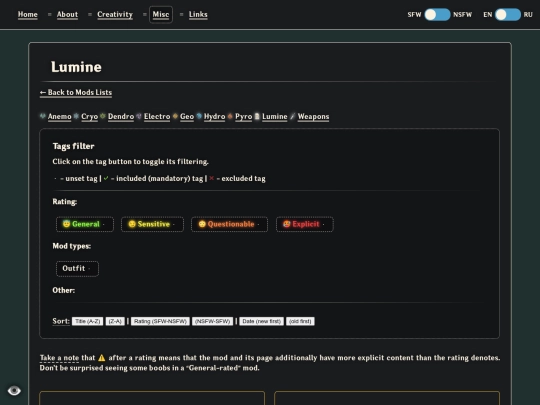Toggle the Questionable rating tag filter

(x=229, y=224)
